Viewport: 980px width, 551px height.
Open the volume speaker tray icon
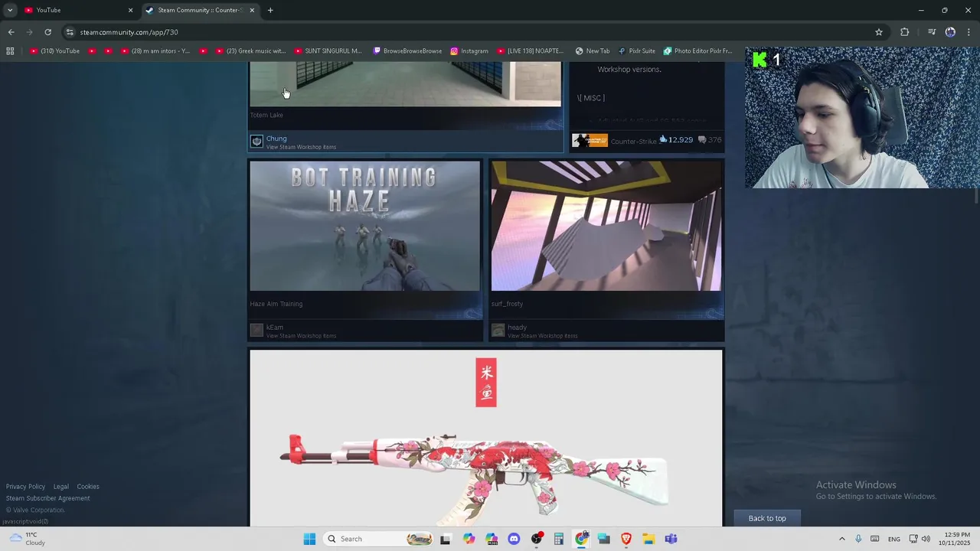pos(926,539)
